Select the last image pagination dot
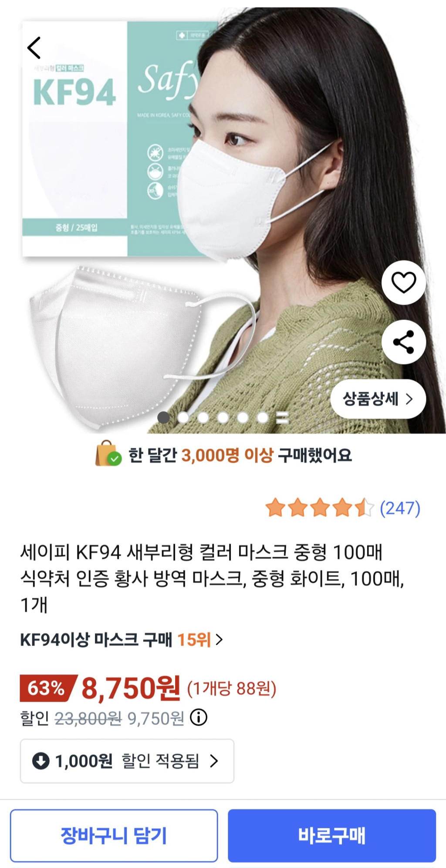The image size is (446, 868). (263, 417)
